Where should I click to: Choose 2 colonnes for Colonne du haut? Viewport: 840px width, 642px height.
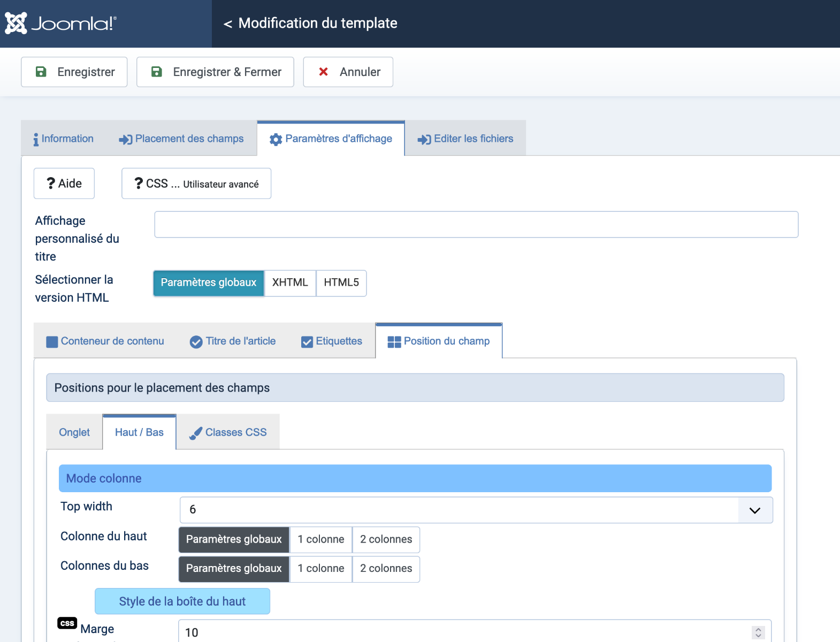click(386, 539)
